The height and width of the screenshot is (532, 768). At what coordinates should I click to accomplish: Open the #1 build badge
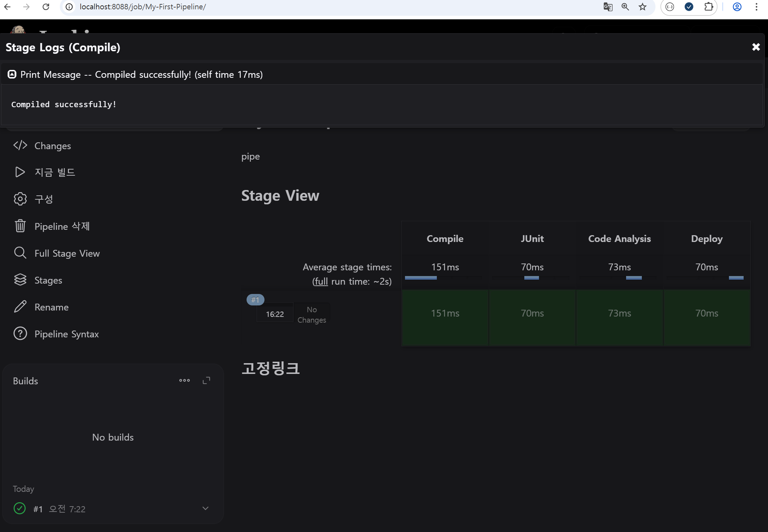(x=255, y=300)
